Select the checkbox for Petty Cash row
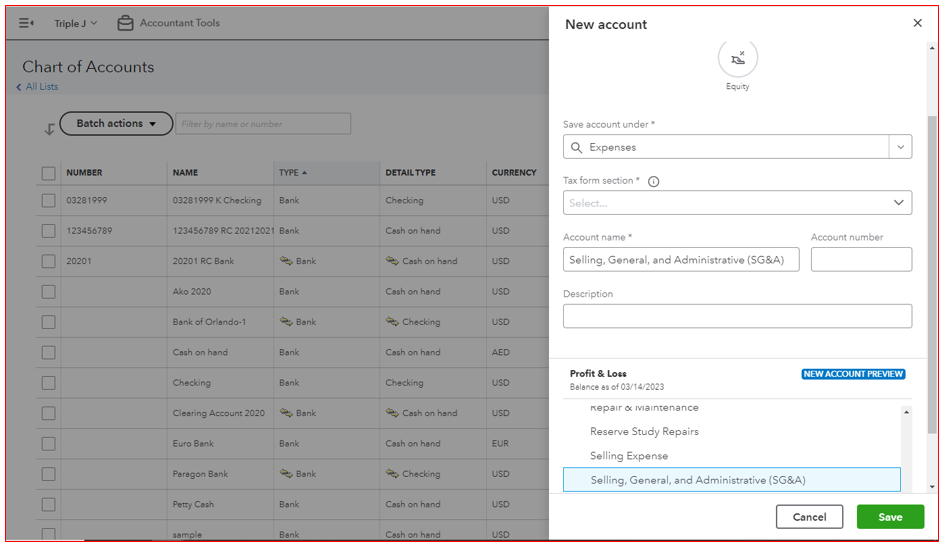The width and height of the screenshot is (944, 547). [x=48, y=505]
